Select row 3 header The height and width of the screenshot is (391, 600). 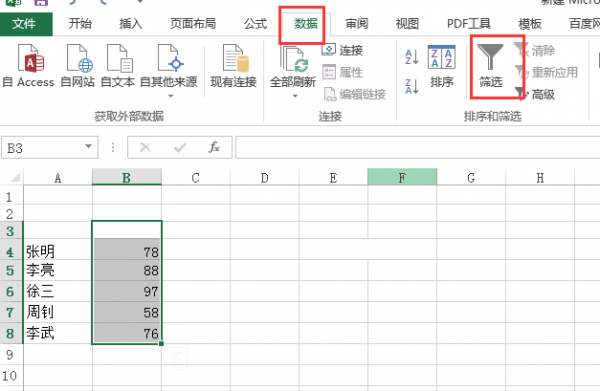pyautogui.click(x=10, y=231)
